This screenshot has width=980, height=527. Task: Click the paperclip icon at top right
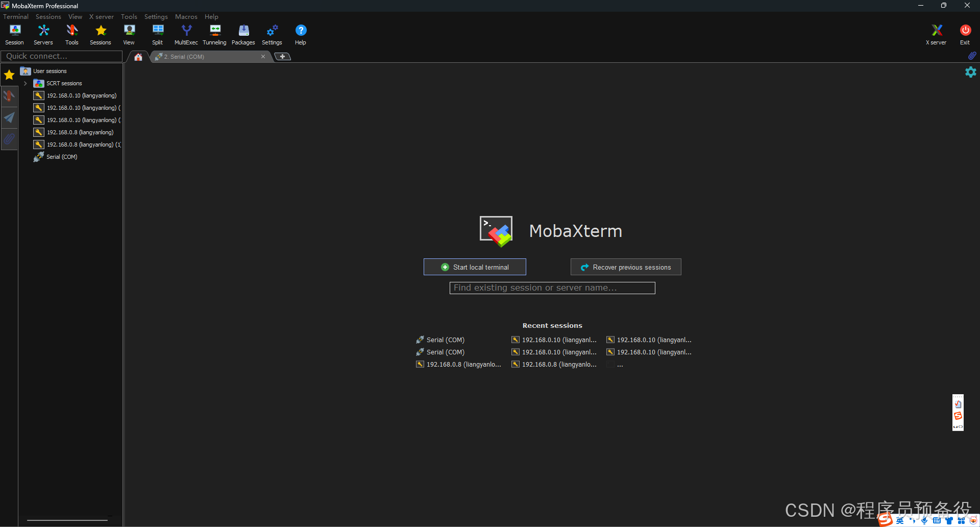click(972, 56)
